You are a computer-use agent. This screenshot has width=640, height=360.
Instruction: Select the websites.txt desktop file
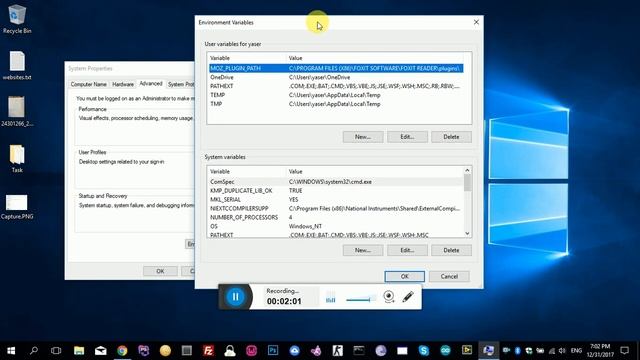tap(17, 65)
